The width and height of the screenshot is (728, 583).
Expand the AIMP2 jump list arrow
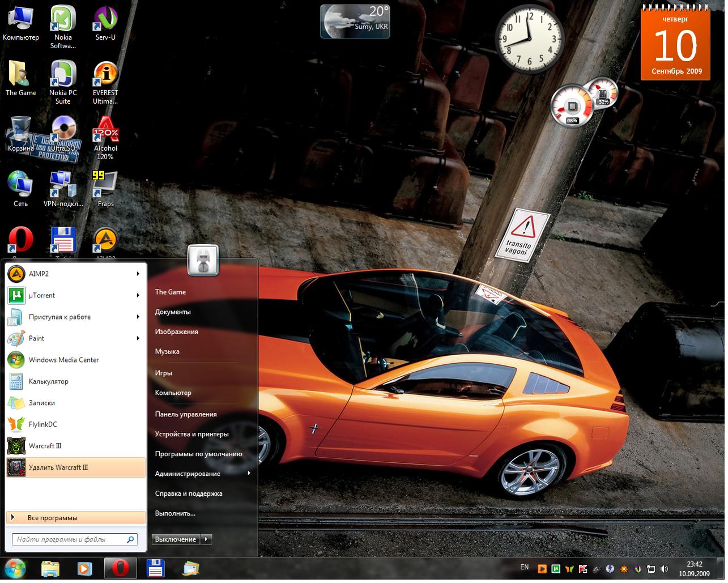point(138,274)
